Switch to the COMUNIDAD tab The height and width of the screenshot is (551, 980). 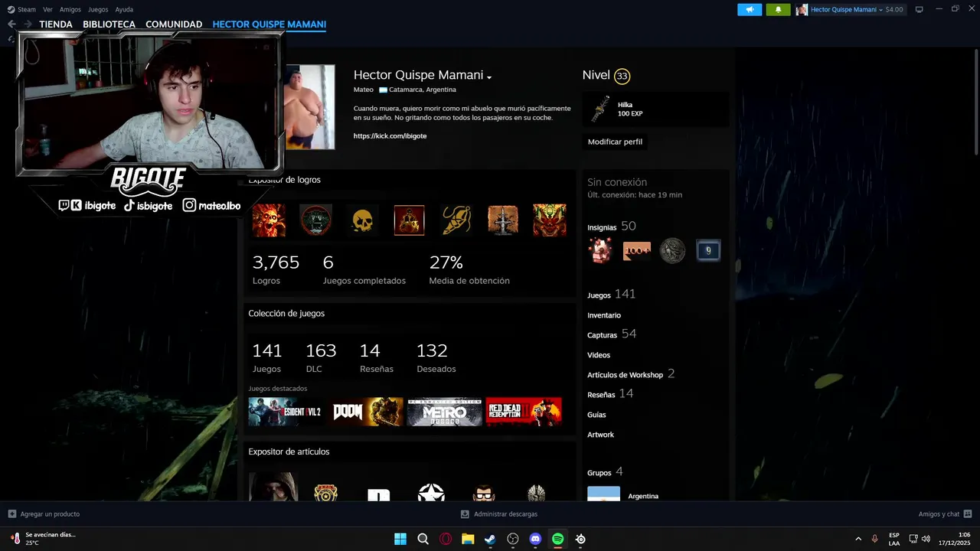(174, 24)
